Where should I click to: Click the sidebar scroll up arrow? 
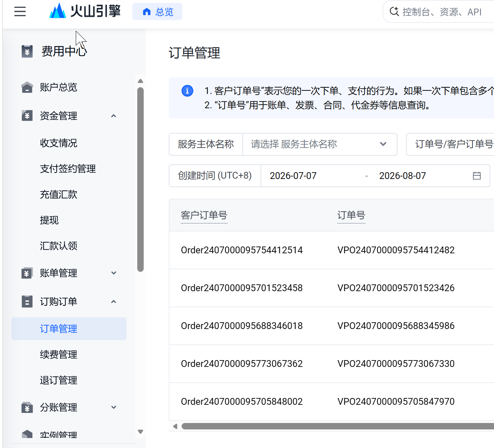(140, 81)
